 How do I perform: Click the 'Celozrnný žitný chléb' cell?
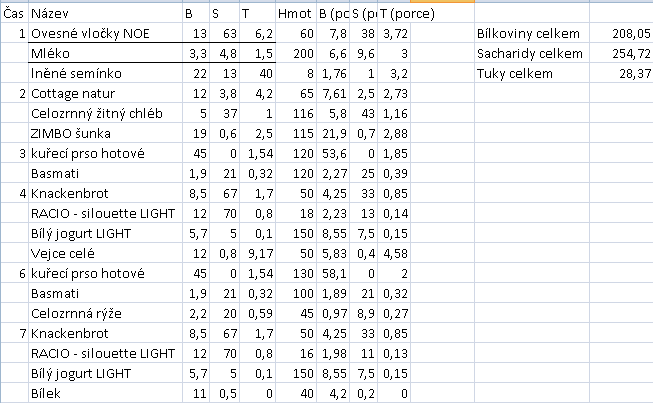[x=105, y=113]
